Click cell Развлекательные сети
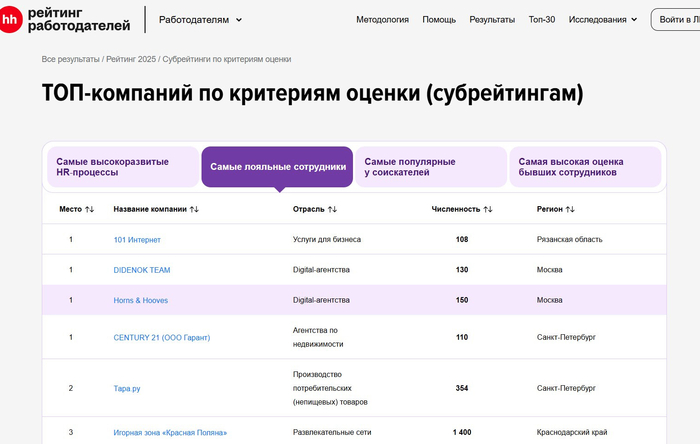 click(x=332, y=432)
